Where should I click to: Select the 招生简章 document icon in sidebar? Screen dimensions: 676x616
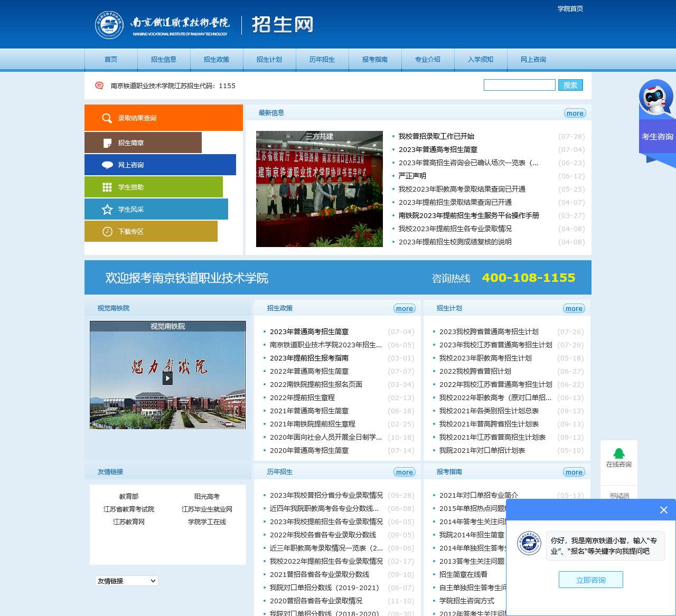tap(106, 143)
